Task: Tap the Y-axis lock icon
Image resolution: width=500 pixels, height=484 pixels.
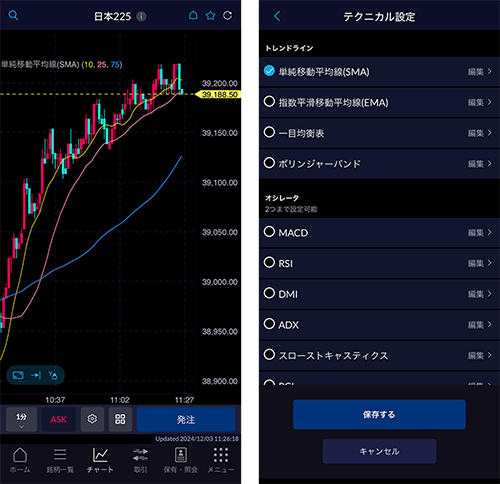Action: [53, 375]
